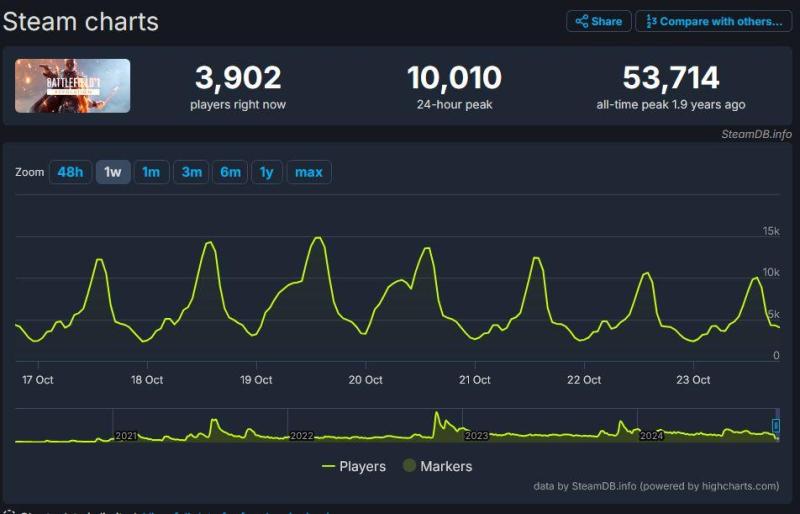Click the 21 Oct peak on chart

tap(537, 258)
